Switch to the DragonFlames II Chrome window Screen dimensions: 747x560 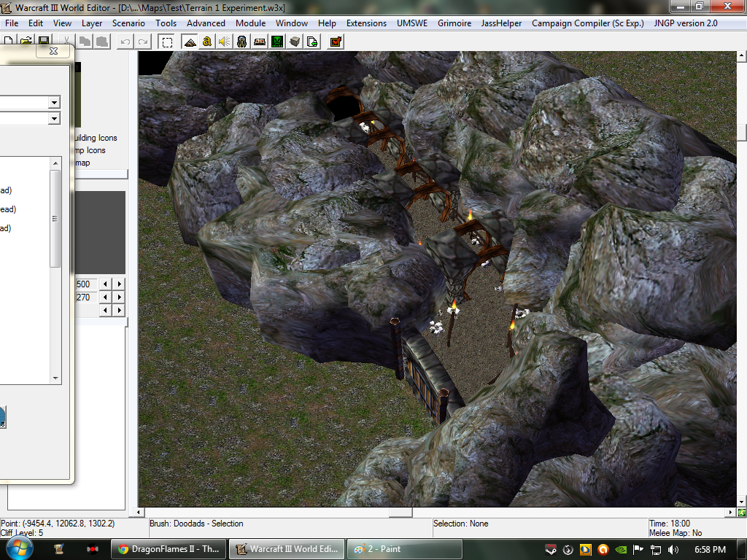(x=169, y=549)
